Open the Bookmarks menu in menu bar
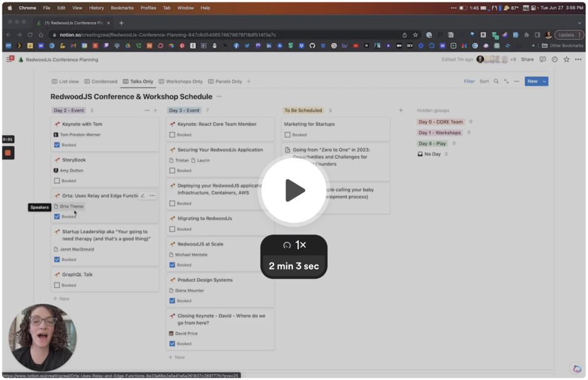 pyautogui.click(x=122, y=8)
